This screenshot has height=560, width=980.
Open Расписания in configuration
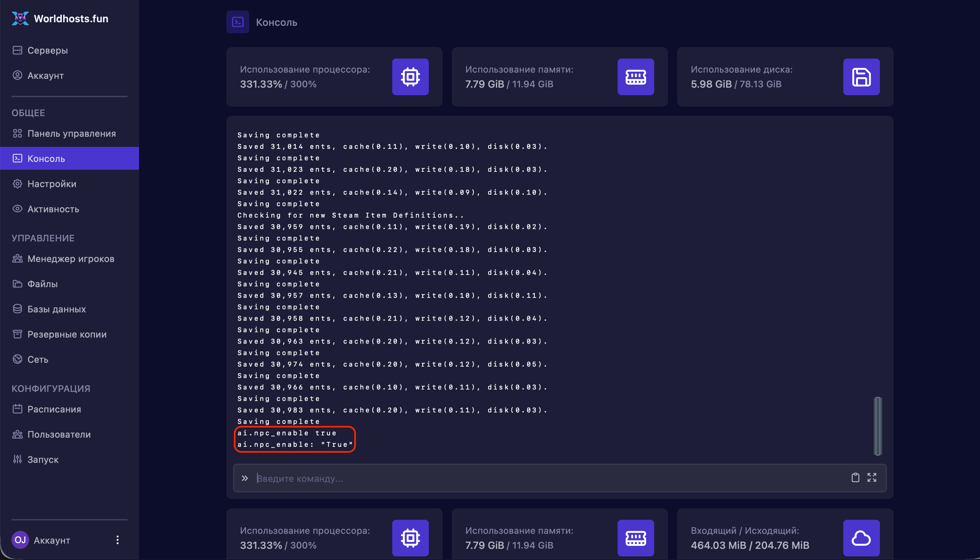coord(69,409)
